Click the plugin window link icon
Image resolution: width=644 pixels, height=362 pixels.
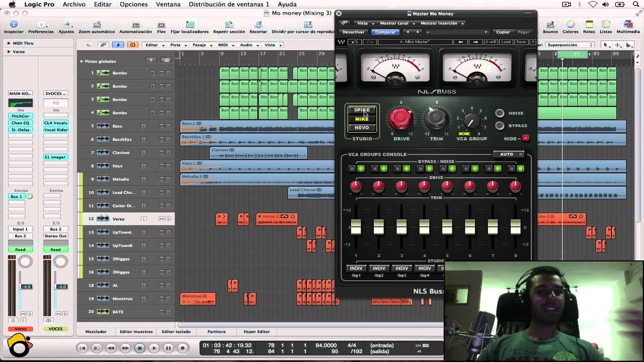345,23
